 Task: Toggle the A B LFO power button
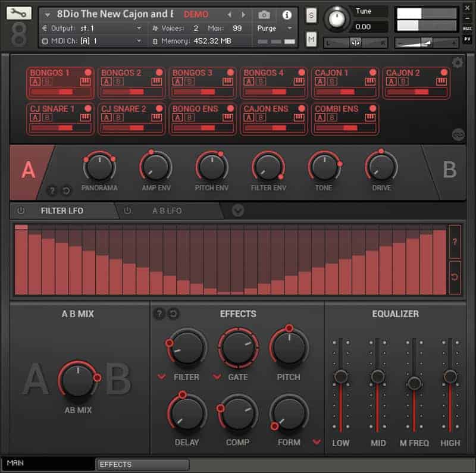point(127,211)
